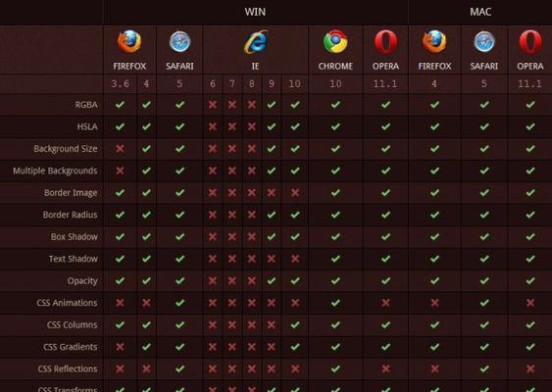Click the FIREFOX label under MAC
552x392 pixels.
(434, 67)
